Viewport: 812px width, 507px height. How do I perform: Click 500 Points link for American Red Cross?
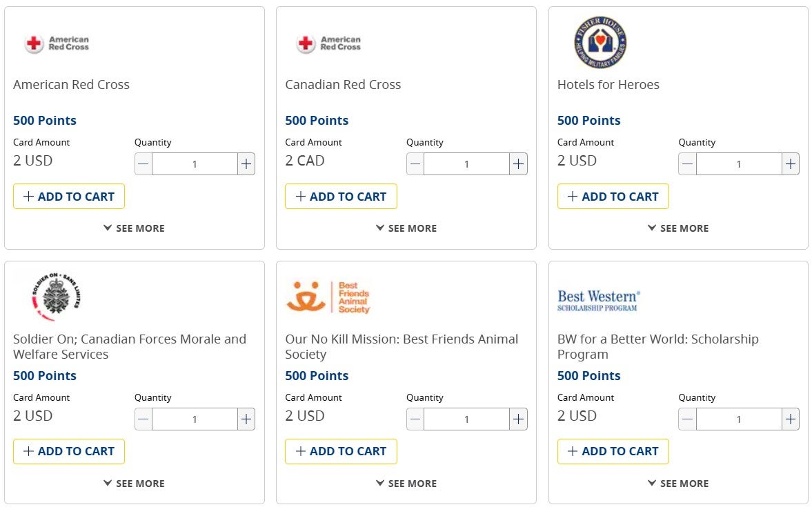[45, 120]
